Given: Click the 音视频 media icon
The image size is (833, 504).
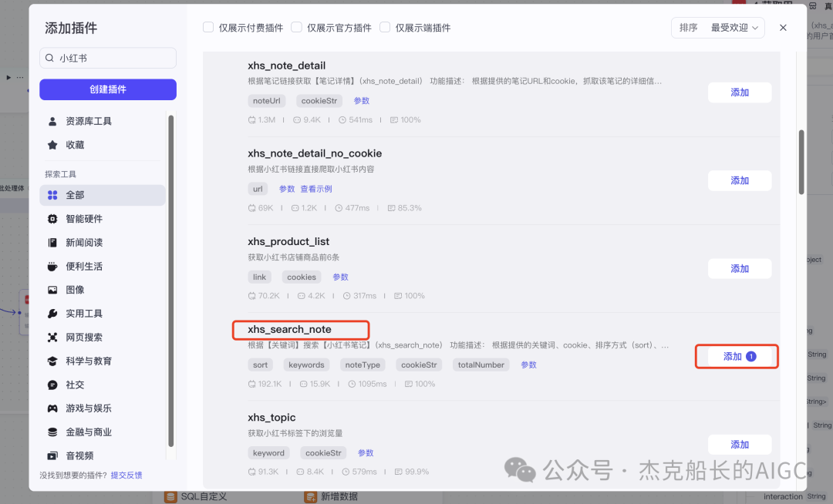Looking at the screenshot, I should [52, 455].
